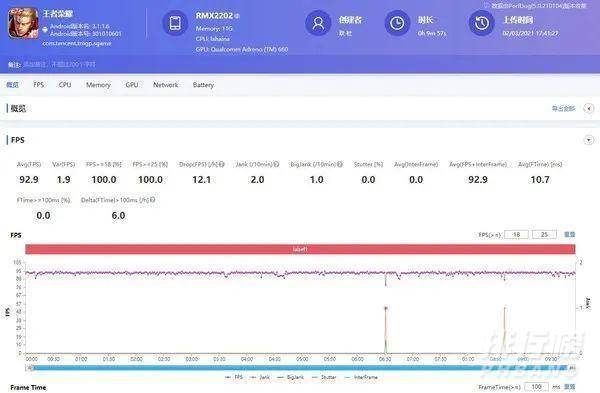Click the GPU: Qualcomm Adreno text

[242, 49]
